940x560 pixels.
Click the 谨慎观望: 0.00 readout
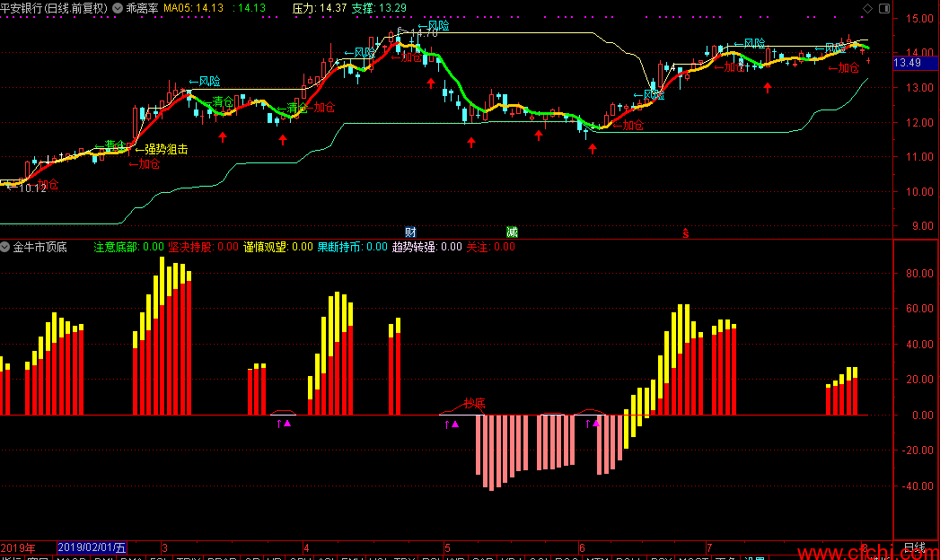point(278,247)
